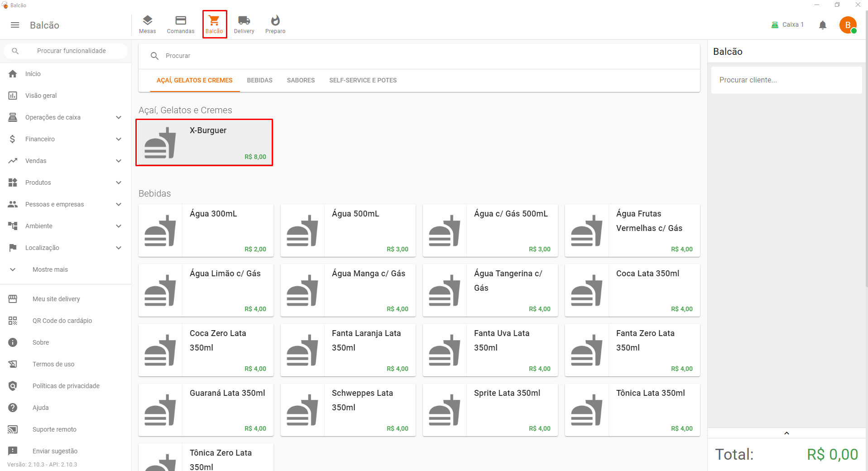Add Coca Zero Lata 350ml card
Image resolution: width=868 pixels, height=471 pixels.
pyautogui.click(x=206, y=350)
